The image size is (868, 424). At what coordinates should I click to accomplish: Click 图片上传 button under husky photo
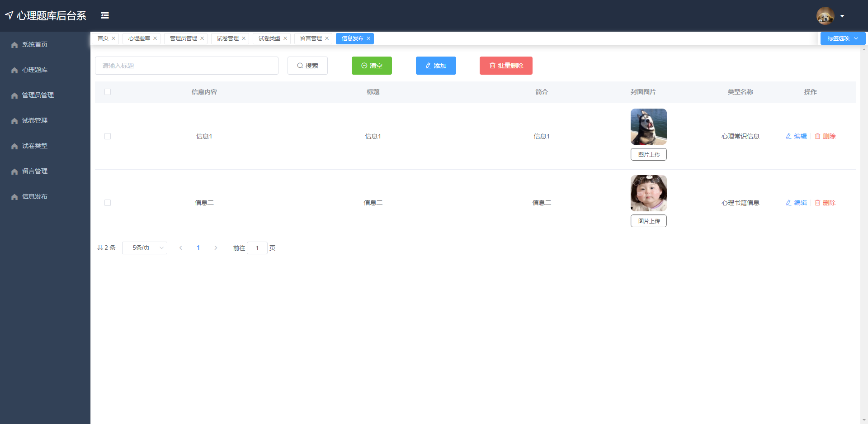(648, 154)
